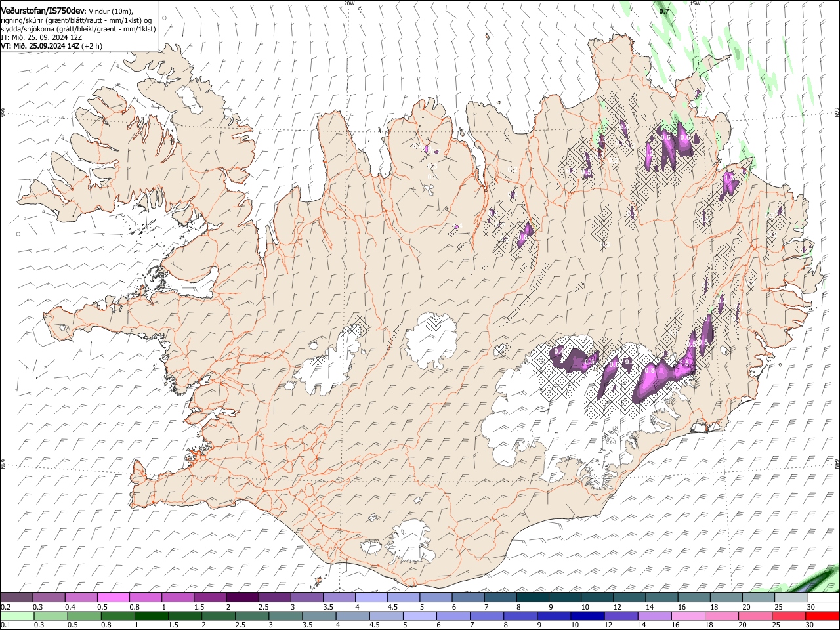Pick the bottom-row blue swatch between 6 and 7

click(x=453, y=616)
